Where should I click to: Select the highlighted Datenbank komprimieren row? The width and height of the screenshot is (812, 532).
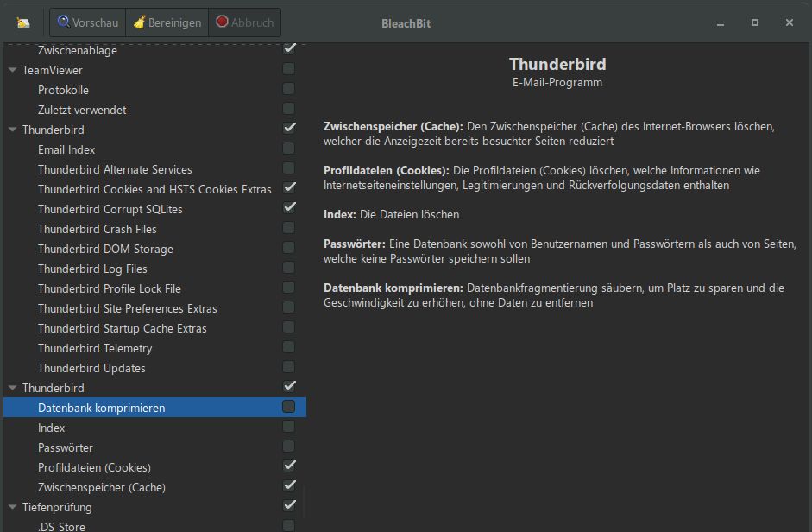point(154,408)
